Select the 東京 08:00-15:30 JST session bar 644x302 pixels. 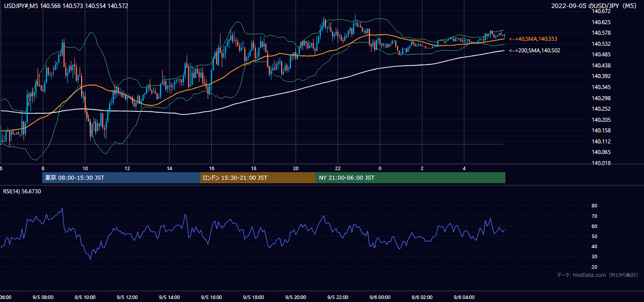pos(121,178)
